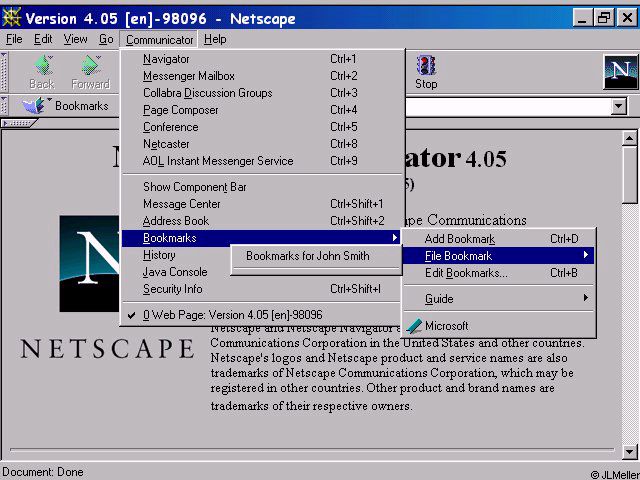Expand the collapsed Personal toolbar tab
The height and width of the screenshot is (480, 640).
18,123
